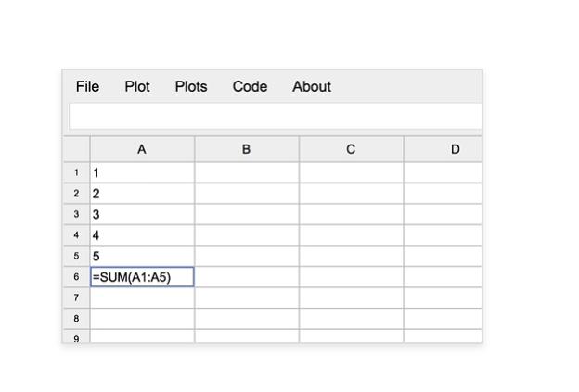Click the select-all corner of the grid
Image resolution: width=579 pixels, height=392 pixels.
[76, 149]
